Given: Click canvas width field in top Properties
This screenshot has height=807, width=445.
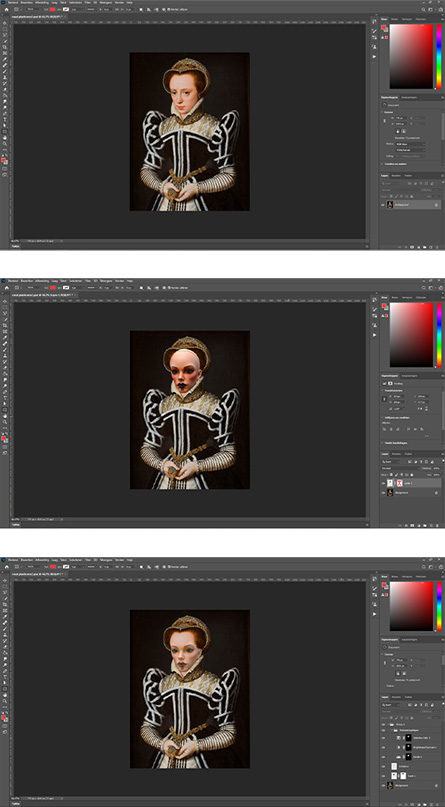Looking at the screenshot, I should pos(401,118).
